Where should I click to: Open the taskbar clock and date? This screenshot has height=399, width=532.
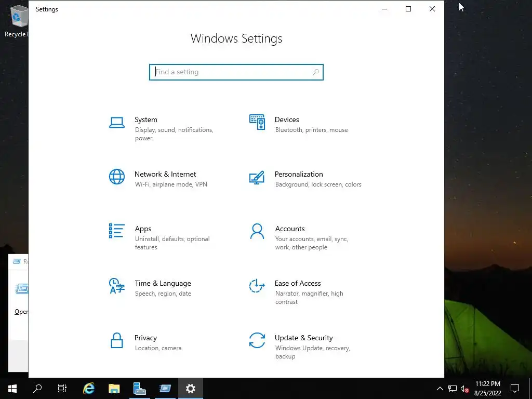pos(487,389)
